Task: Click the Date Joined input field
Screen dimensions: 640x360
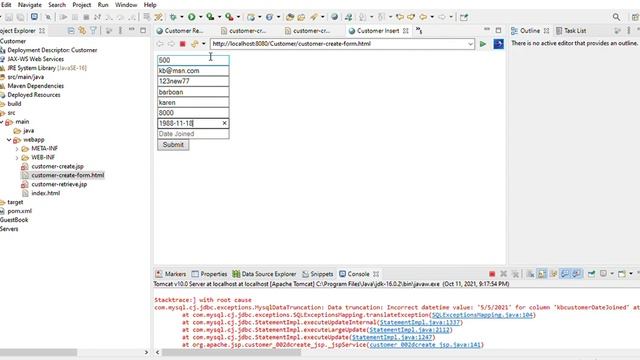Action: pyautogui.click(x=193, y=134)
